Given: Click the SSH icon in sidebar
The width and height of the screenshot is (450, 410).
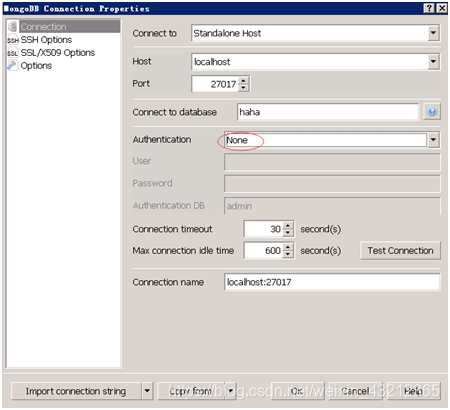Looking at the screenshot, I should click(13, 40).
